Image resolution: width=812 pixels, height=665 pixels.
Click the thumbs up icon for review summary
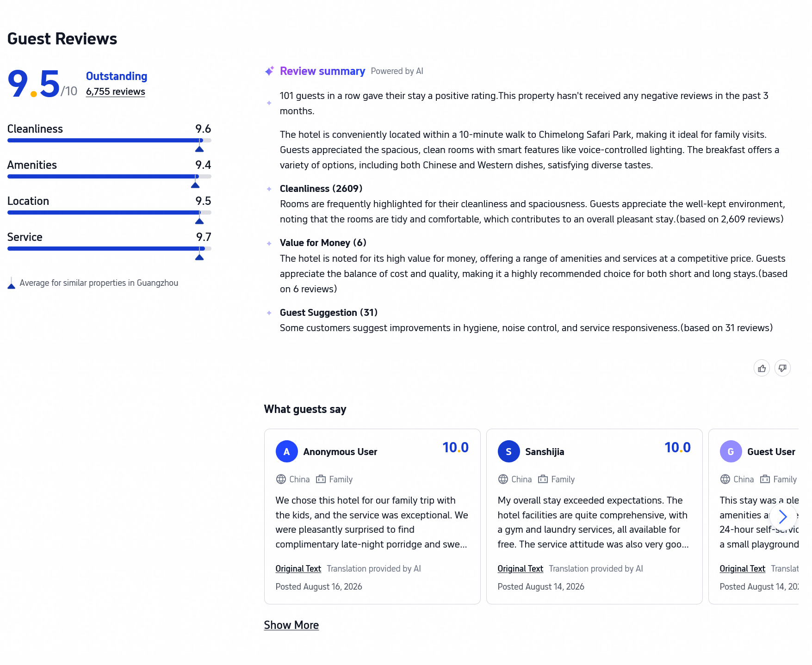pyautogui.click(x=762, y=368)
